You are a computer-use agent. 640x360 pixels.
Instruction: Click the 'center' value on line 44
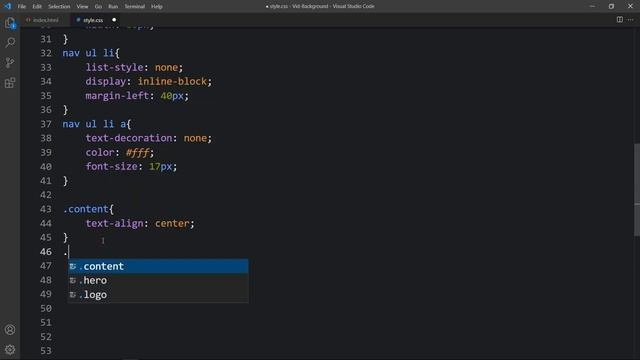click(x=172, y=224)
